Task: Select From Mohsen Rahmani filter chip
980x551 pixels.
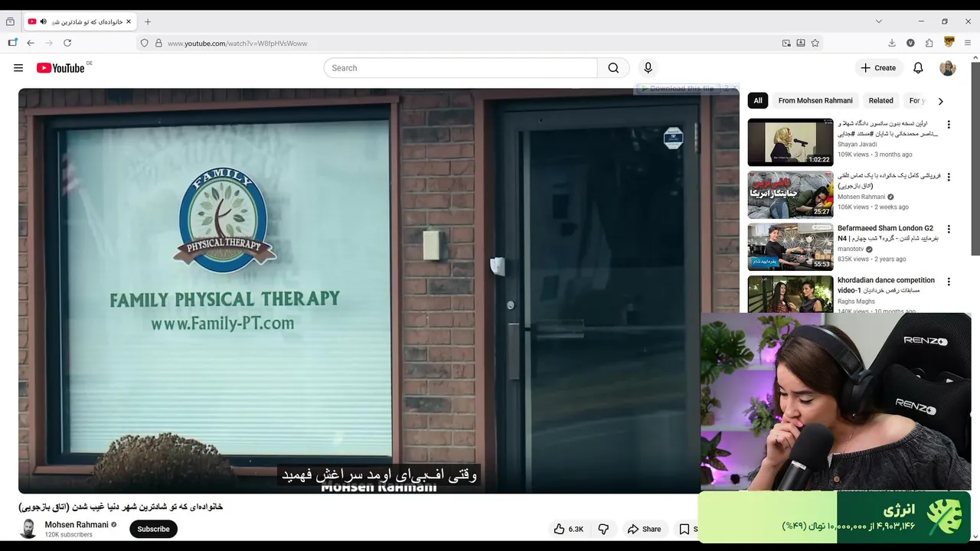Action: tap(815, 100)
